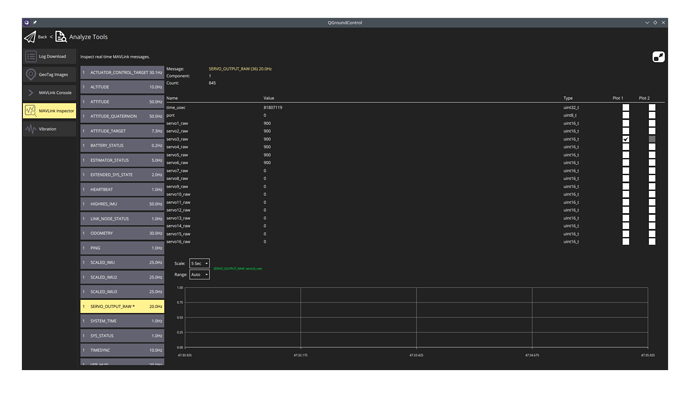Open the GeoTag Images tool
The image size is (690, 396).
point(49,74)
